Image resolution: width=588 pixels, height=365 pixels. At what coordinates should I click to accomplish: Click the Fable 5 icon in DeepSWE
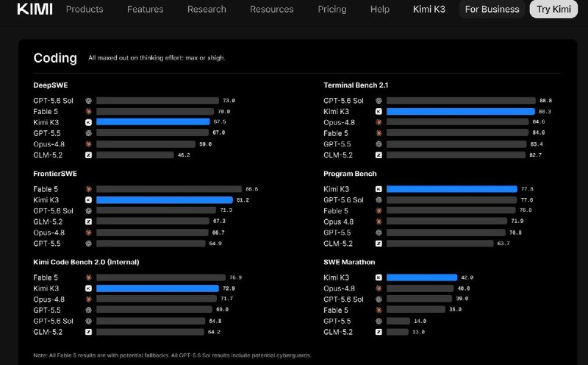tap(88, 112)
